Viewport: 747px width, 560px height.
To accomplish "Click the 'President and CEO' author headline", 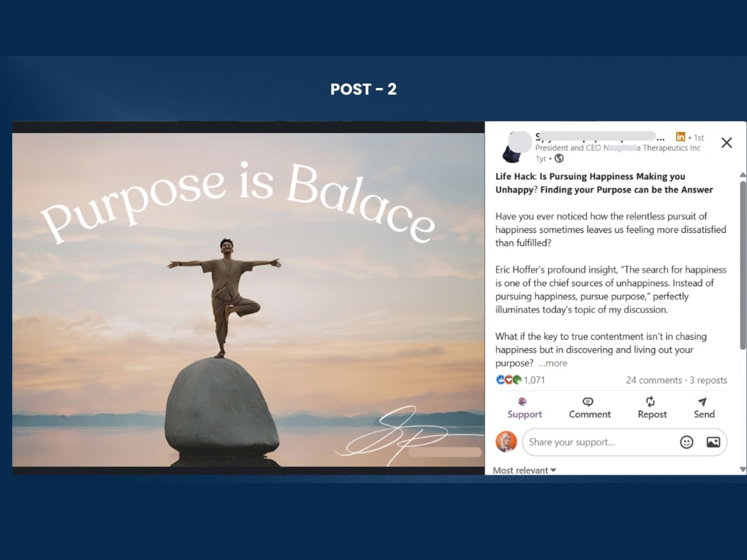I will [618, 148].
